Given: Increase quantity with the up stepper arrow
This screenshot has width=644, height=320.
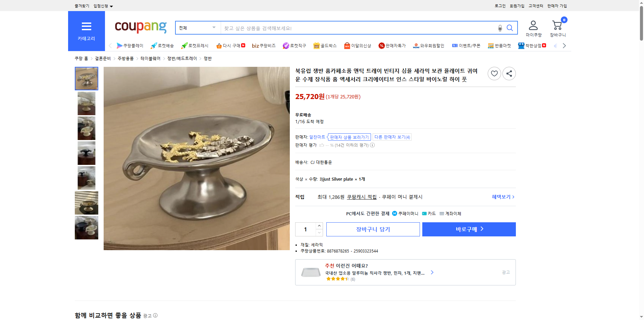Looking at the screenshot, I should pyautogui.click(x=319, y=225).
